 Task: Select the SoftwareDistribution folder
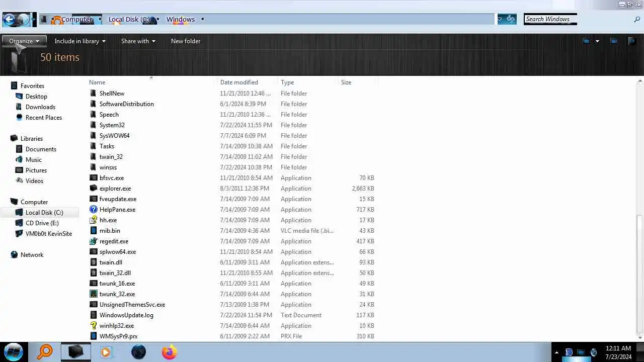pyautogui.click(x=127, y=104)
